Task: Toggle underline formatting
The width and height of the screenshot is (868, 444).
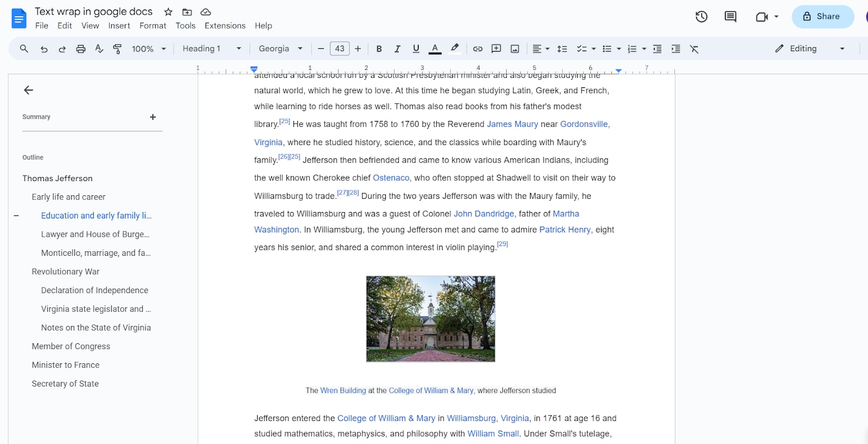Action: 416,49
